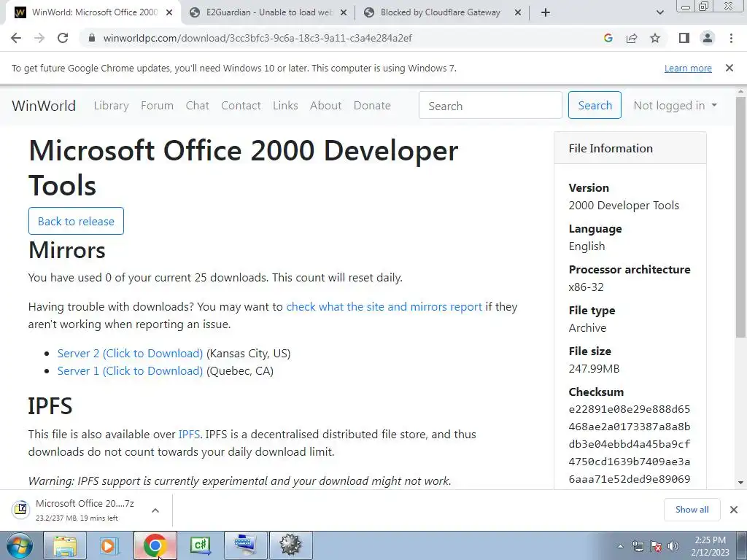Open the About nav item

point(326,105)
